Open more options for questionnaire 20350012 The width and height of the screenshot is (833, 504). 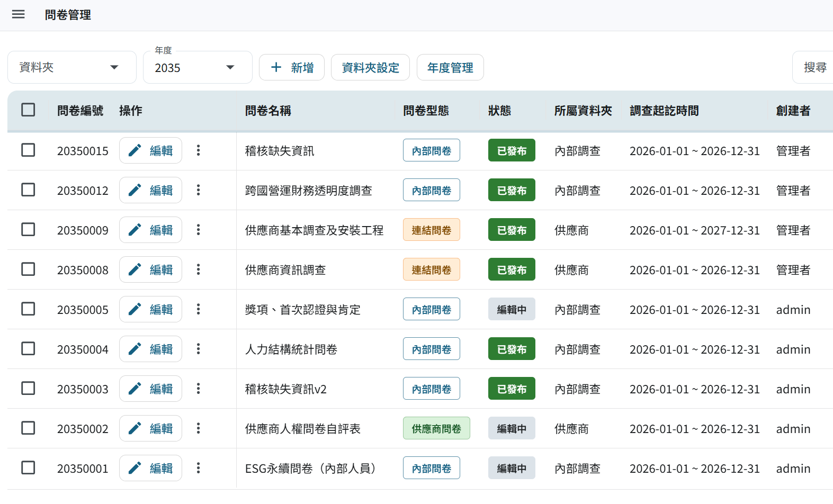tap(198, 190)
